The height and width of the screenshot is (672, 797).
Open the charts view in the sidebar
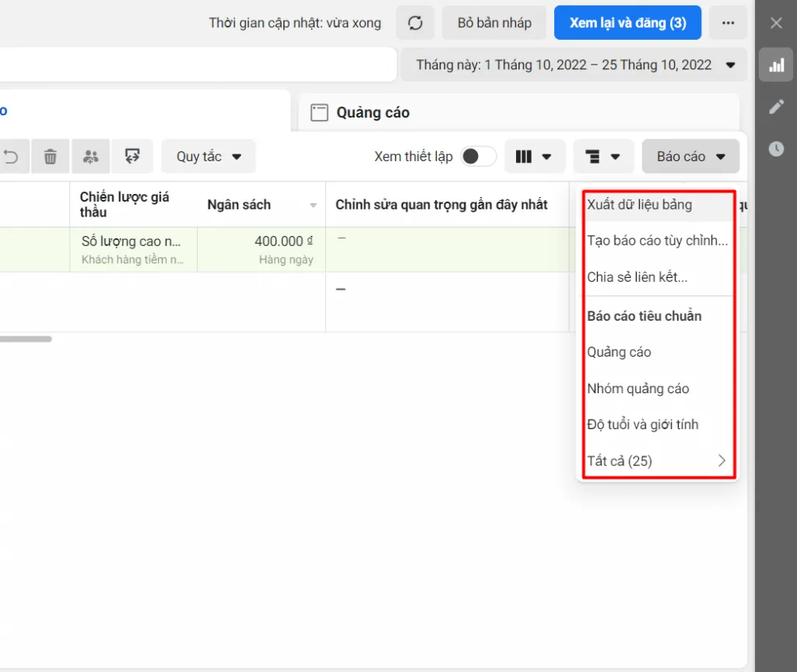(776, 65)
